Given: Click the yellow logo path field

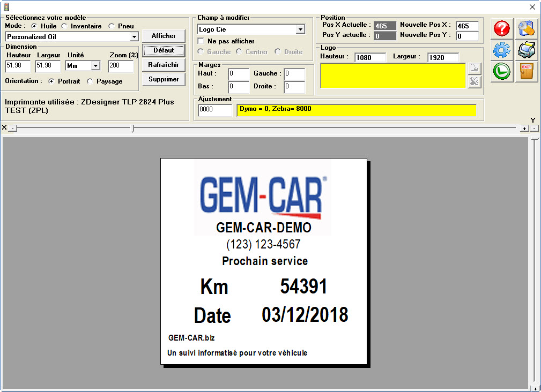Looking at the screenshot, I should (394, 76).
